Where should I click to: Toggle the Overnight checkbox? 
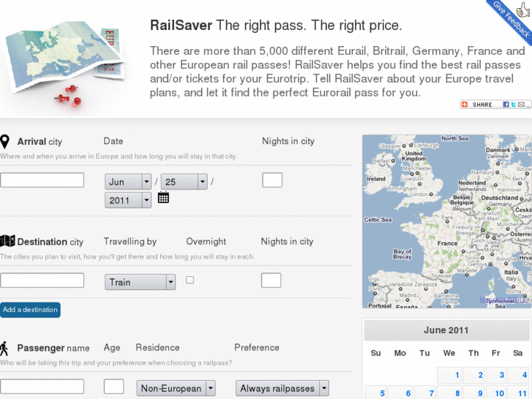(x=190, y=280)
